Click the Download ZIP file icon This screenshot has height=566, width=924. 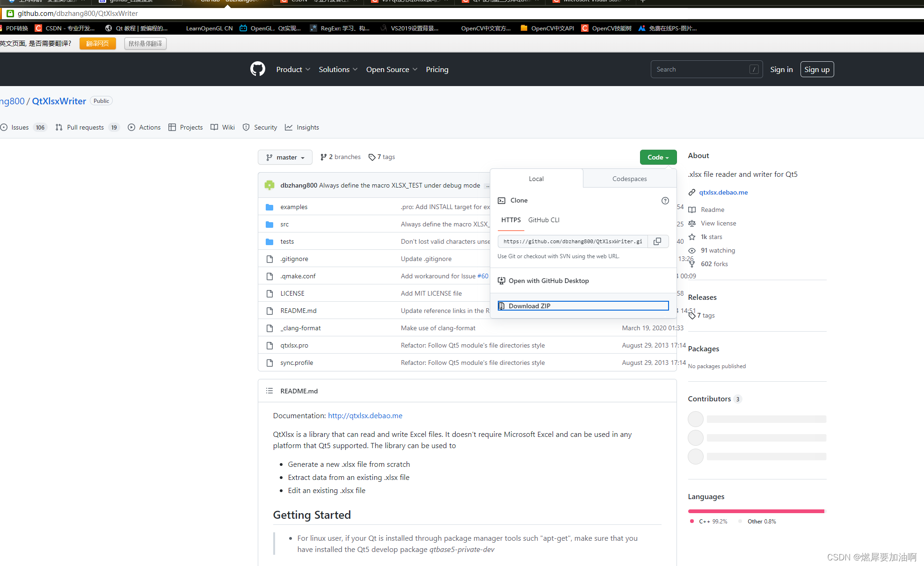point(502,306)
